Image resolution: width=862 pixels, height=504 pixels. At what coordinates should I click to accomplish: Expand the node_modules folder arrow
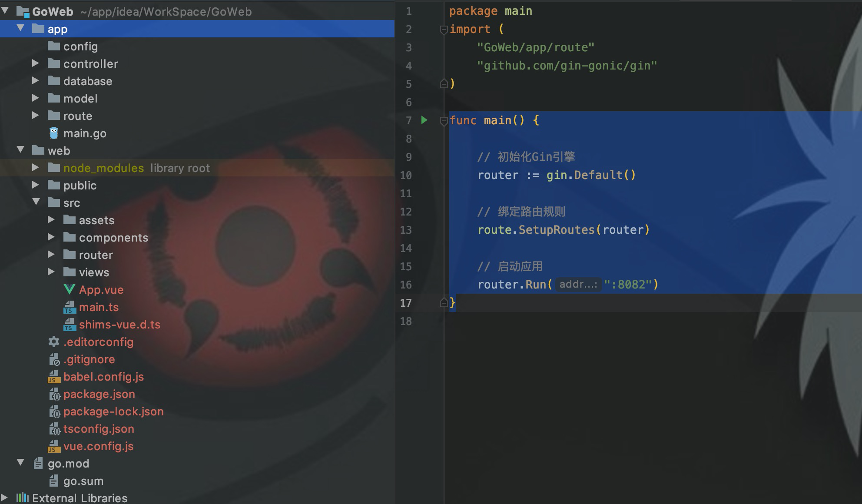[x=36, y=168]
